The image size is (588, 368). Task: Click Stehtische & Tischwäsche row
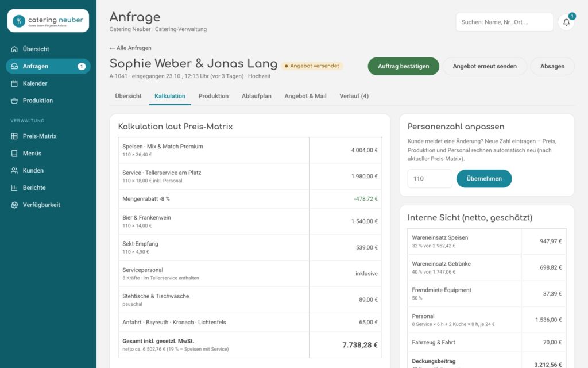250,300
